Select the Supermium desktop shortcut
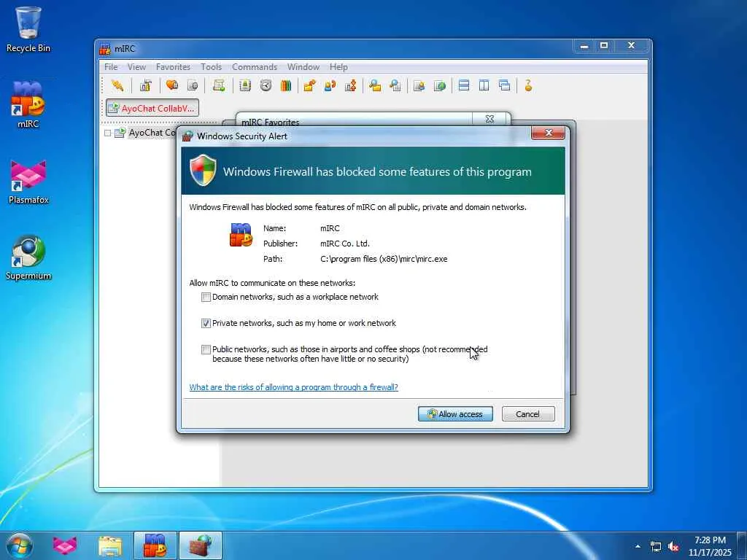This screenshot has height=560, width=747. [28, 257]
